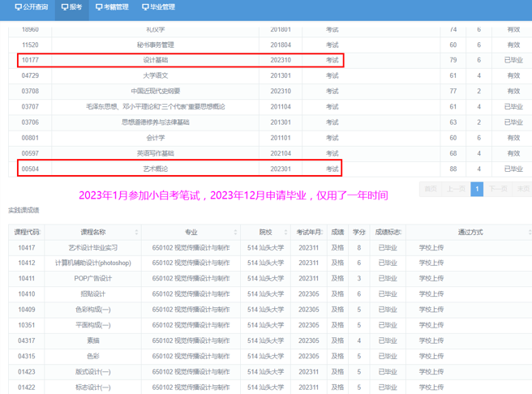Select page 1 in the pagination
532x394 pixels.
(x=477, y=189)
